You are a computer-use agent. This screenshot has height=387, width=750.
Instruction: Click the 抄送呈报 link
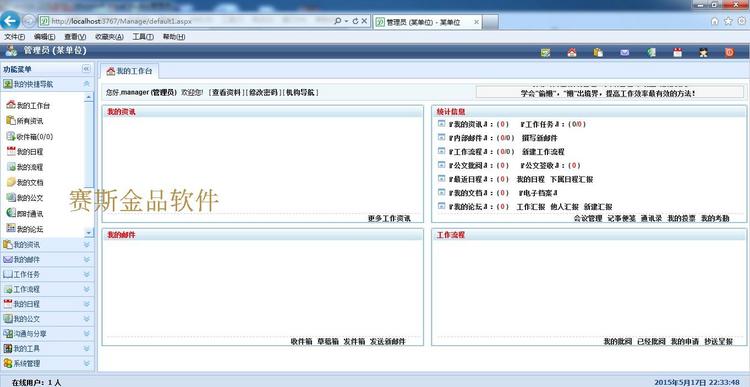718,342
